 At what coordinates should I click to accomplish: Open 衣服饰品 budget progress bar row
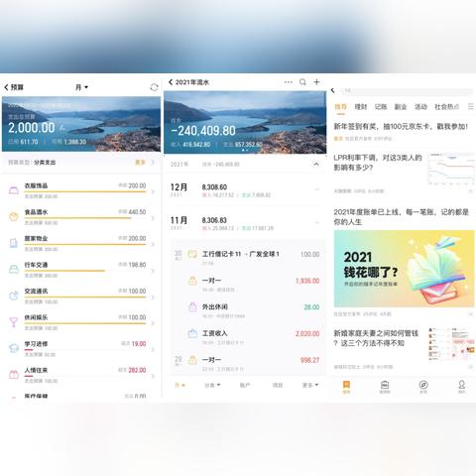81,190
